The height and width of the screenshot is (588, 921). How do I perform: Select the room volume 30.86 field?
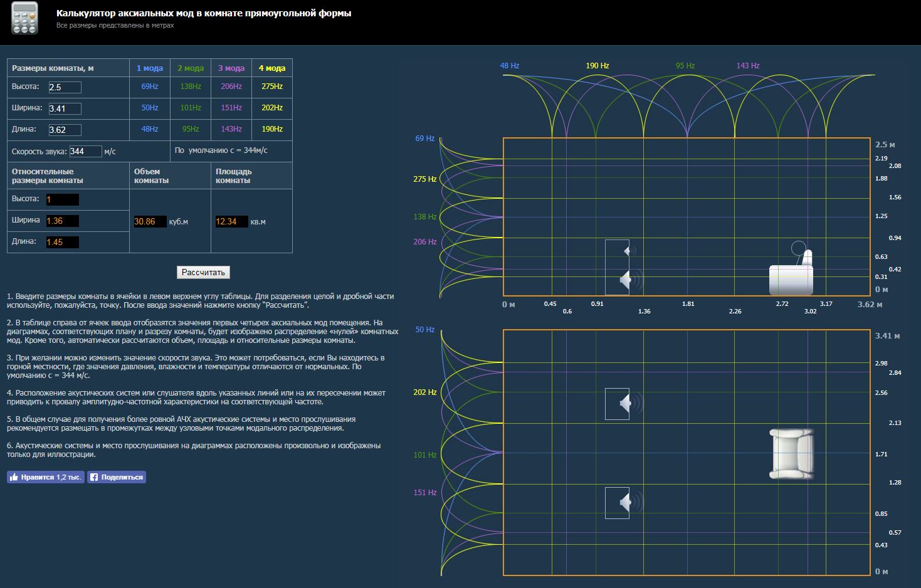coord(150,221)
